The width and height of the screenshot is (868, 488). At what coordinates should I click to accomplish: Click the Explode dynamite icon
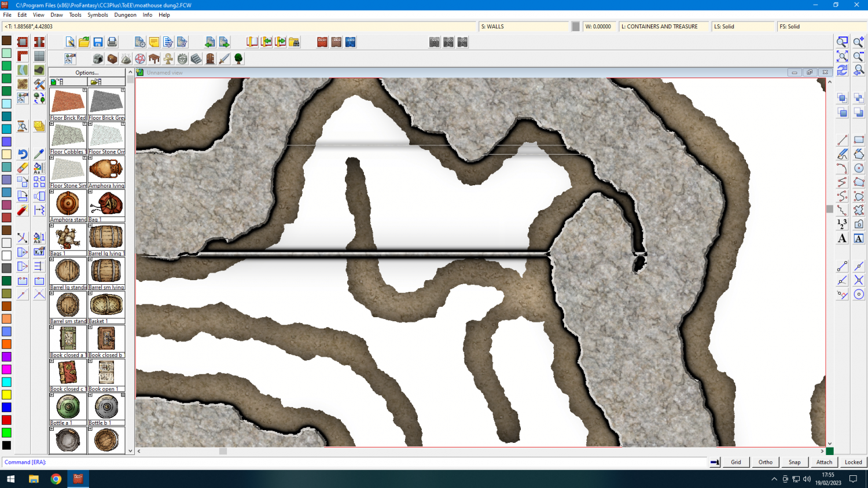pyautogui.click(x=23, y=210)
